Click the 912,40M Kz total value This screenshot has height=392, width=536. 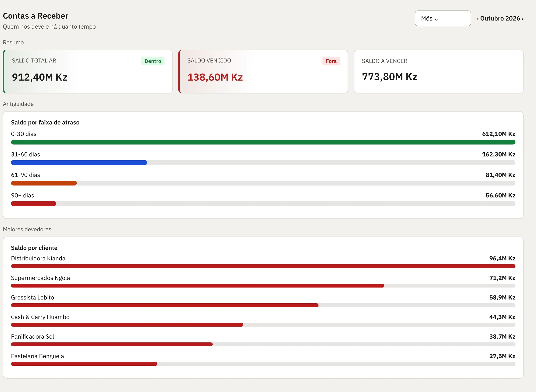(x=40, y=77)
